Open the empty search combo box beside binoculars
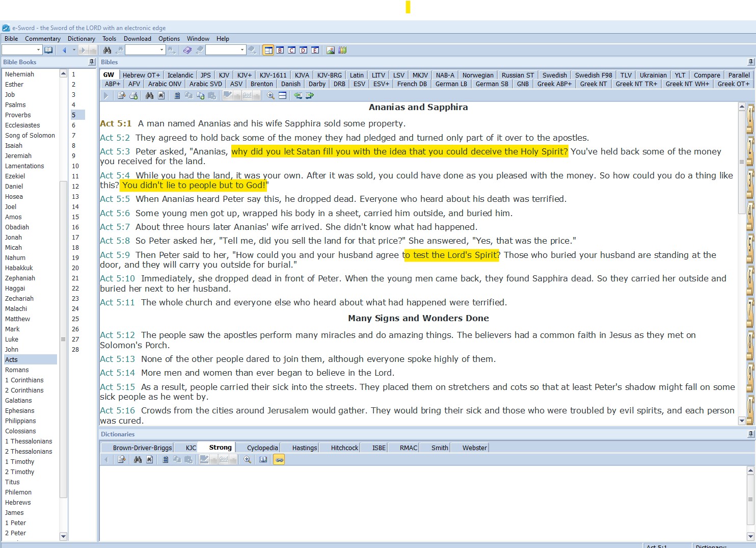The width and height of the screenshot is (756, 548). pos(145,50)
